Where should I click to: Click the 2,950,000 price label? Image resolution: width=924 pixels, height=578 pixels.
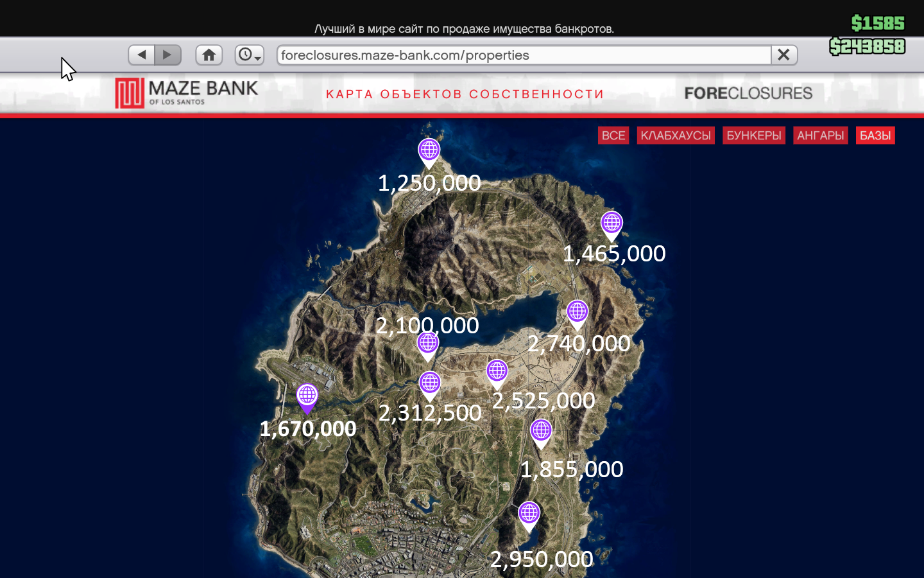coord(542,559)
